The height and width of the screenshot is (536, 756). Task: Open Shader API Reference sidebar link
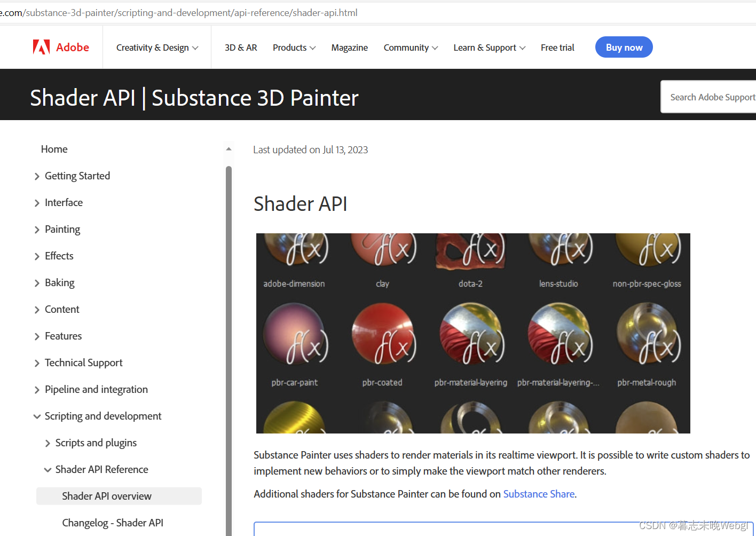point(102,469)
